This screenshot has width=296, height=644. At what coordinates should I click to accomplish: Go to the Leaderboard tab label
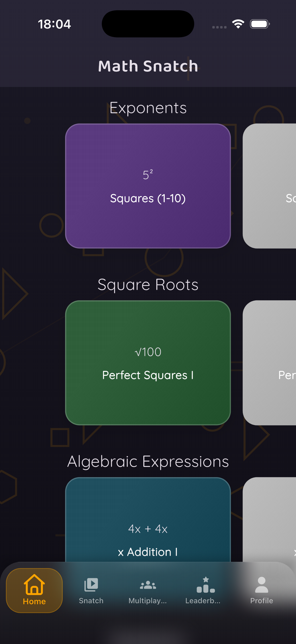(203, 601)
